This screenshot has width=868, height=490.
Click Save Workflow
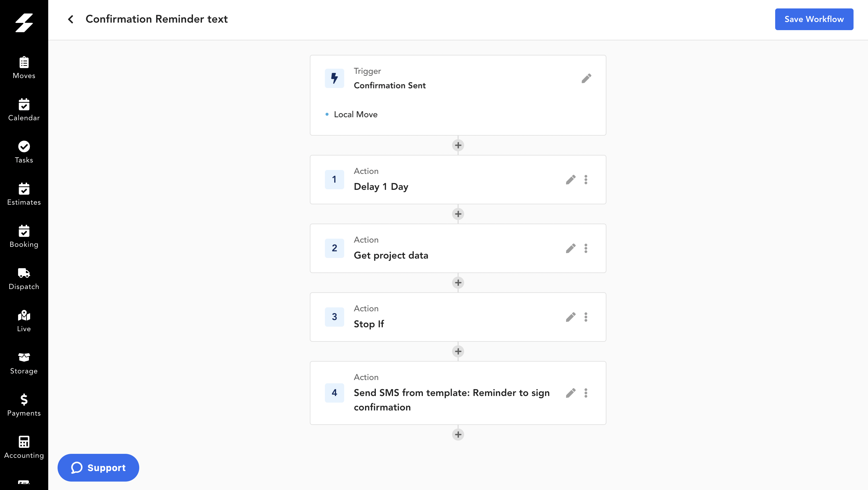(814, 19)
